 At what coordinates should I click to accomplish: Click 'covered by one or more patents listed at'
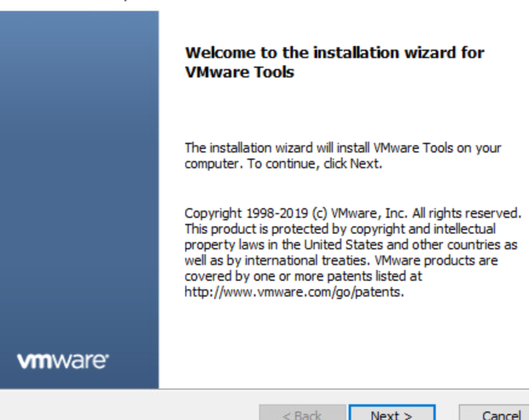tap(303, 277)
